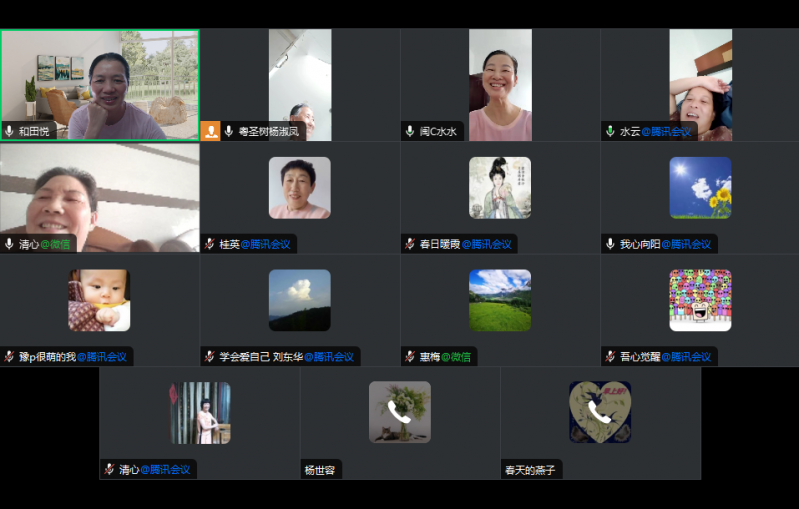
Task: Select the sunflower avatar of 我心向阳
Action: pos(700,188)
